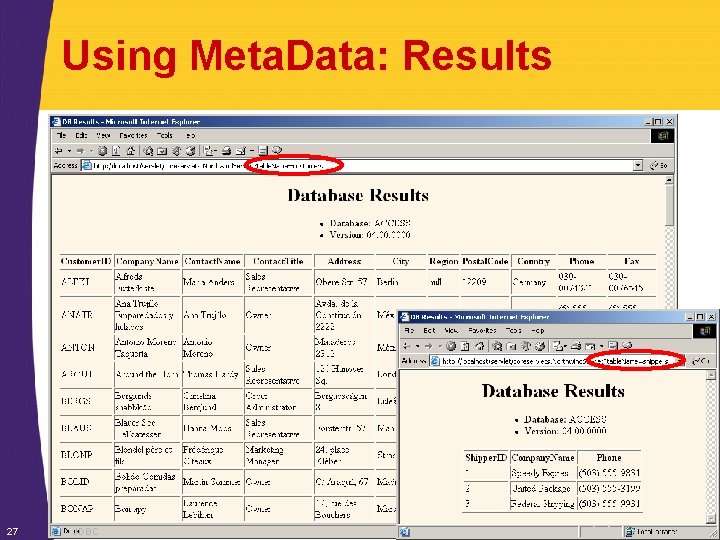The width and height of the screenshot is (720, 540).
Task: Open the File menu in the main window
Action: click(61, 135)
